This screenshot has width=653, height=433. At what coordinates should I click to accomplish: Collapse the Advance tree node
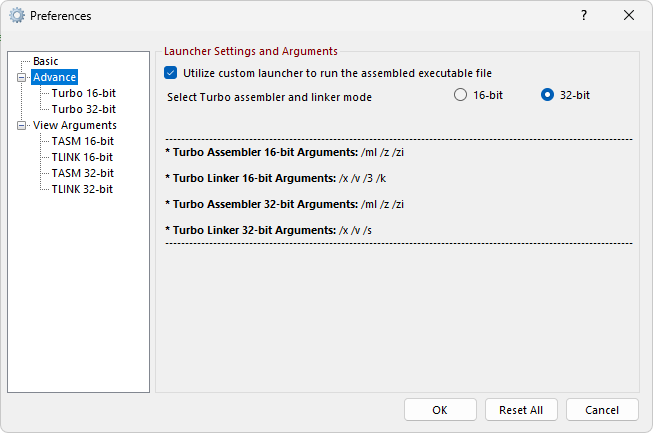(x=21, y=77)
